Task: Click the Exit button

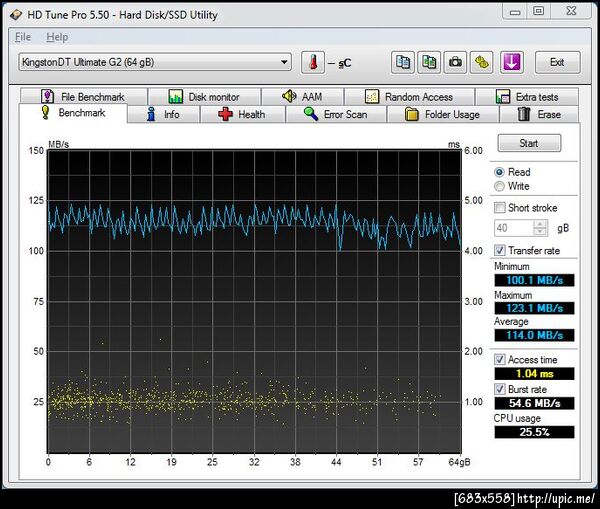Action: [557, 62]
